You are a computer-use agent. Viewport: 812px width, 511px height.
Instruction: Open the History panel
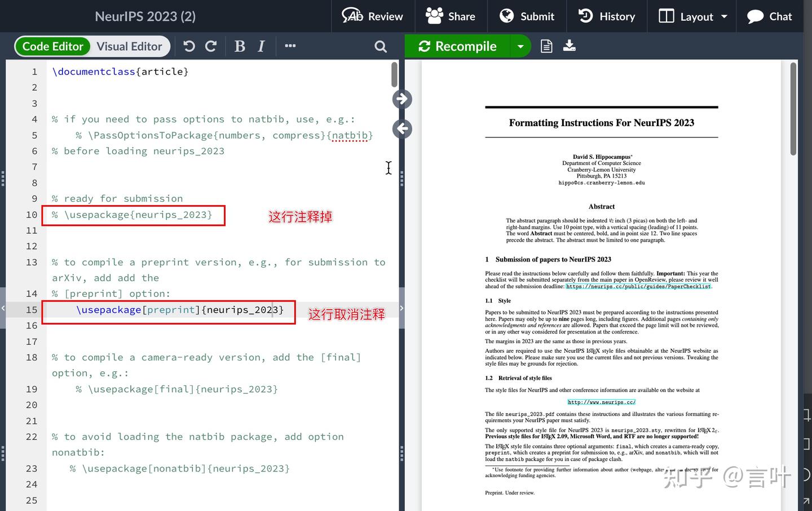click(x=606, y=16)
